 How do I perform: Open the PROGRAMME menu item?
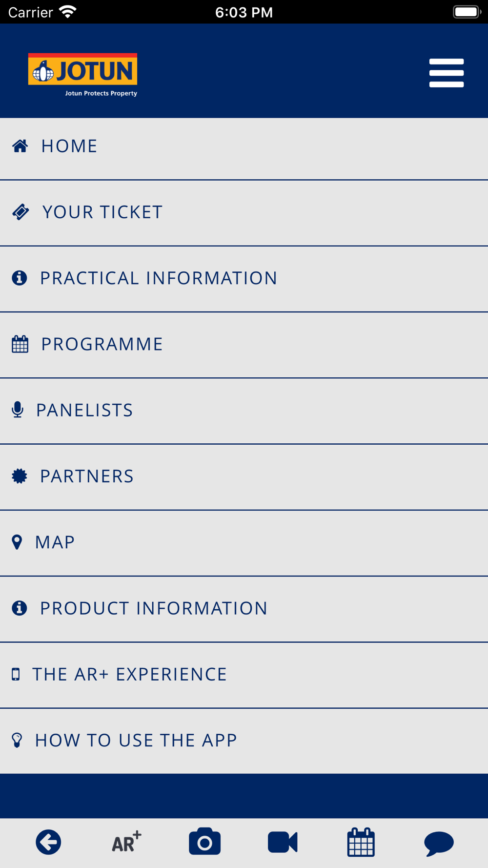(244, 345)
